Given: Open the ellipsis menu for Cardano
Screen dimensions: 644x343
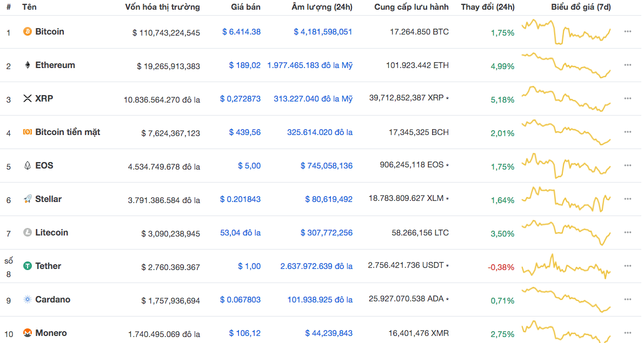Looking at the screenshot, I should 628,299.
